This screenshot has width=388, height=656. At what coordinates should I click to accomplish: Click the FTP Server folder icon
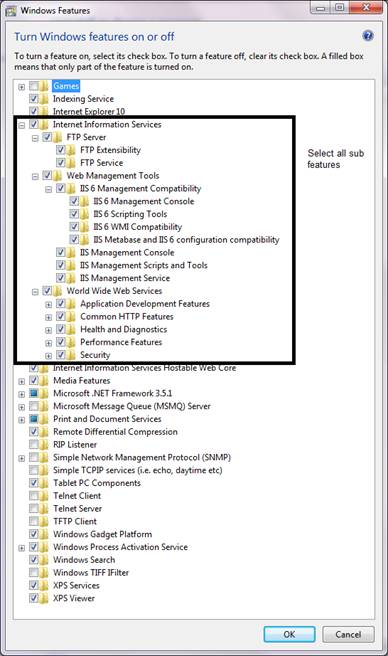[x=58, y=137]
